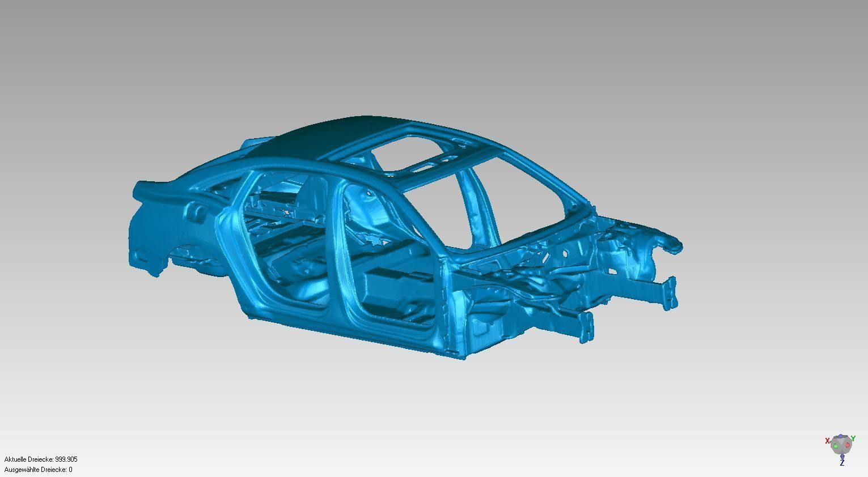Image resolution: width=868 pixels, height=477 pixels.
Task: Click the red X axis label on gizmo
Action: [x=827, y=441]
